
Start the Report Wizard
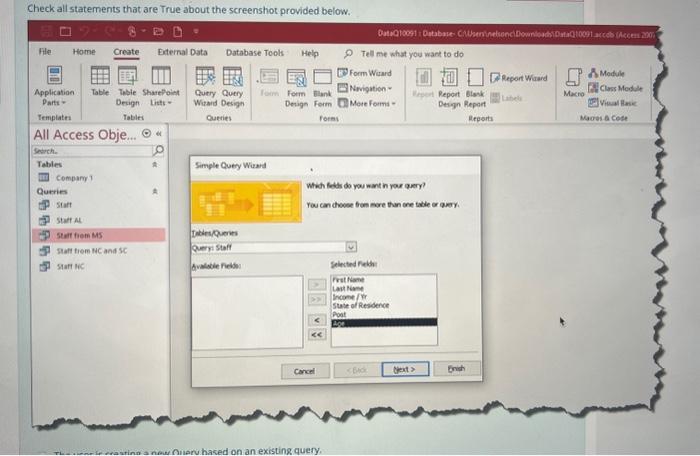point(519,78)
